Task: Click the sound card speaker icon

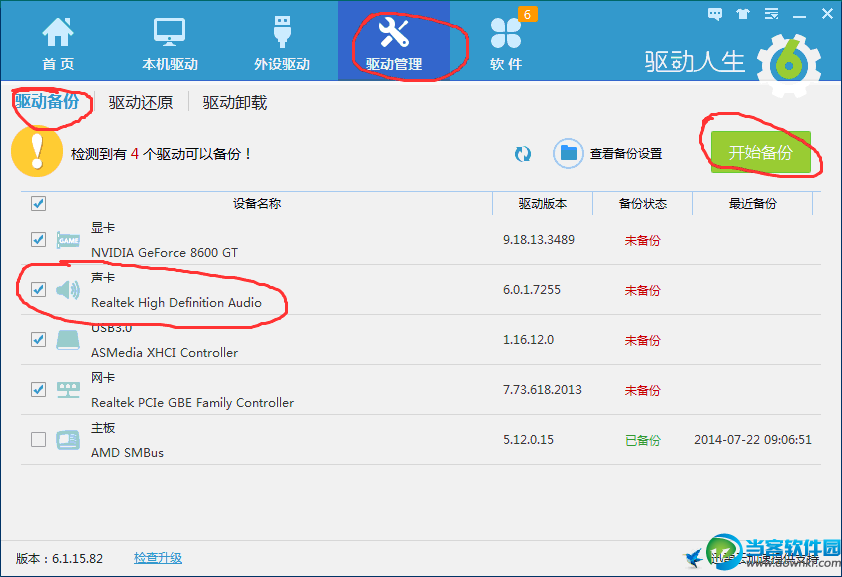Action: (68, 290)
